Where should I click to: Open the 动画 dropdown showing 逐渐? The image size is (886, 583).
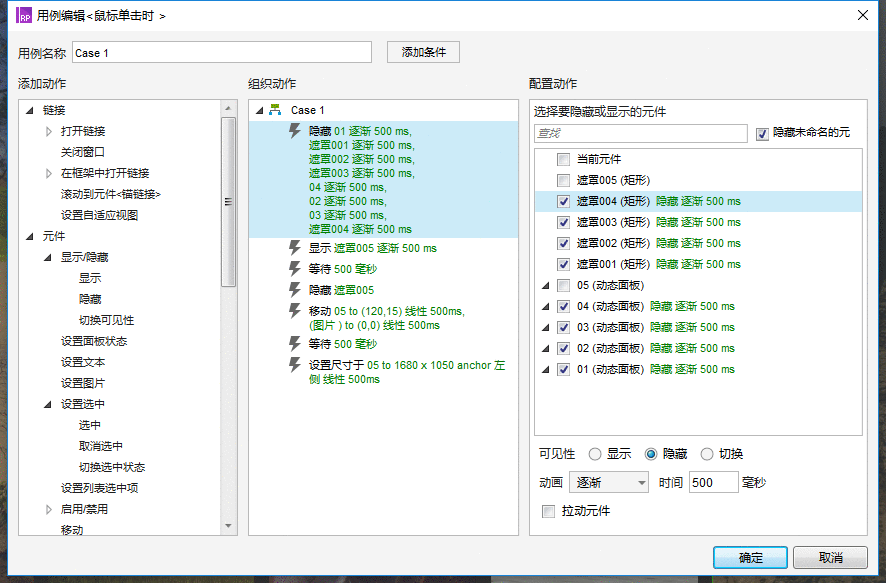click(609, 482)
